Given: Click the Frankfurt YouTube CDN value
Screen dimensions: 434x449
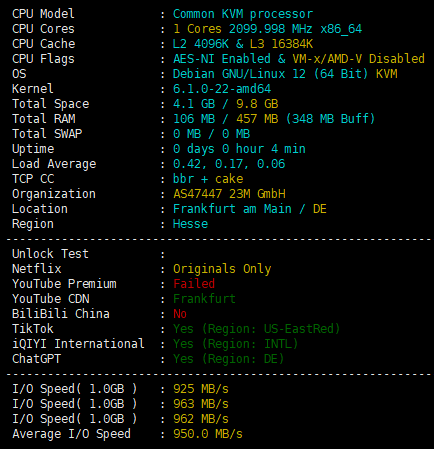Looking at the screenshot, I should click(x=204, y=299).
